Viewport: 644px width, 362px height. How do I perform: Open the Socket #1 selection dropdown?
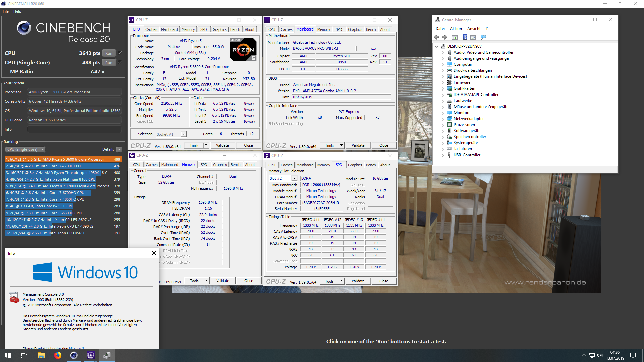click(184, 134)
